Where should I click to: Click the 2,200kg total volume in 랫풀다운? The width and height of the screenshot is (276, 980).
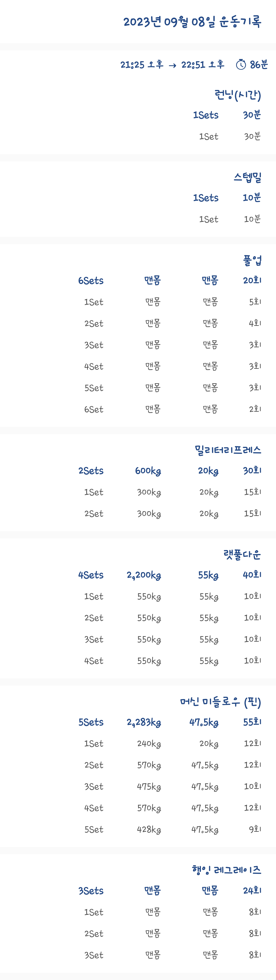[x=144, y=575]
